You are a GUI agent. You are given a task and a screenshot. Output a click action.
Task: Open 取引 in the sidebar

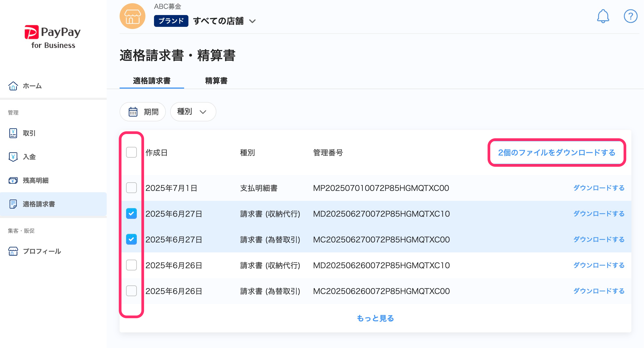tap(53, 133)
